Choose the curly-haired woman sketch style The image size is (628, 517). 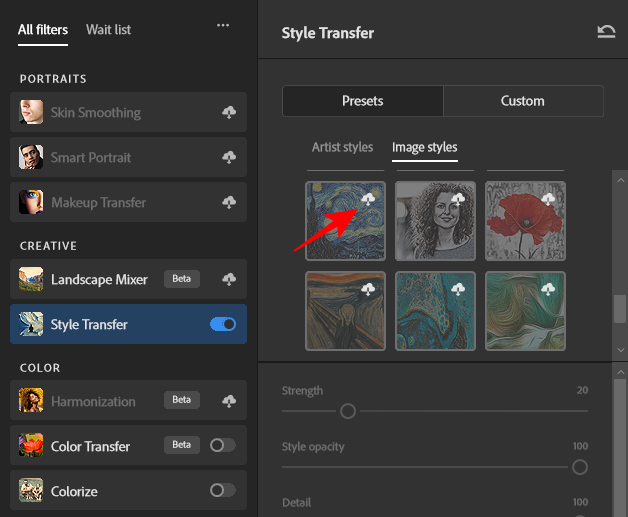(435, 221)
